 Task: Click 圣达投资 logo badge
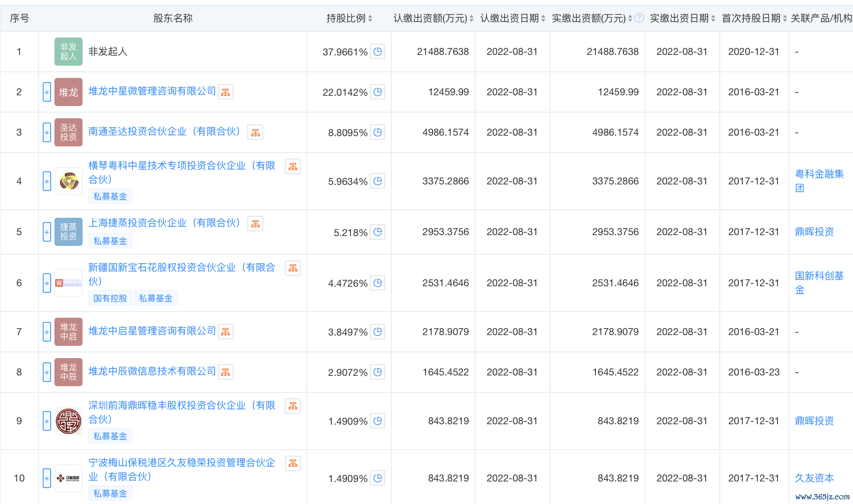click(69, 132)
